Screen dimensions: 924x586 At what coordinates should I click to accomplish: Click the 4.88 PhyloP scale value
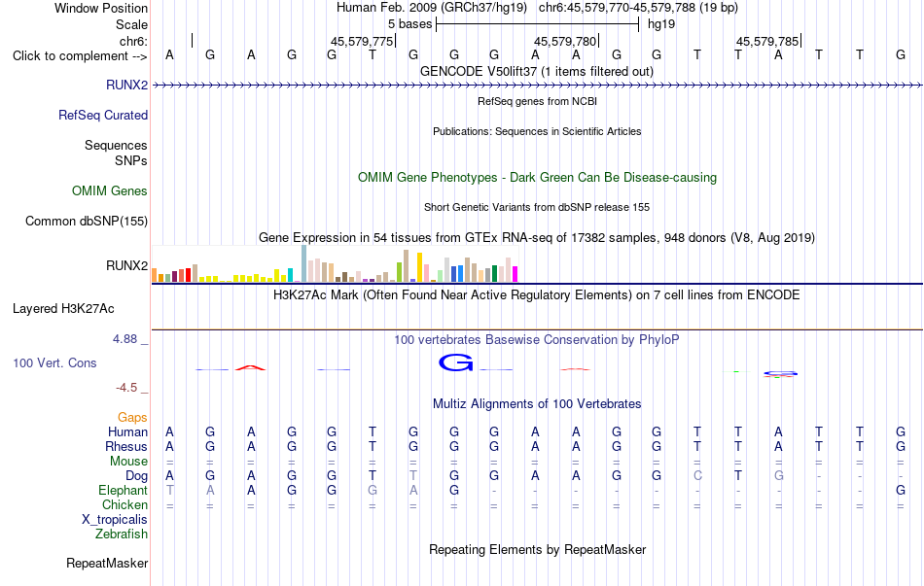click(124, 339)
